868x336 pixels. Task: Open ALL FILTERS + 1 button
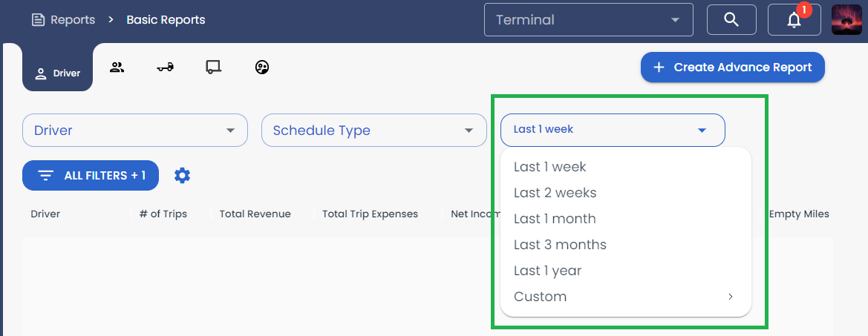click(91, 176)
